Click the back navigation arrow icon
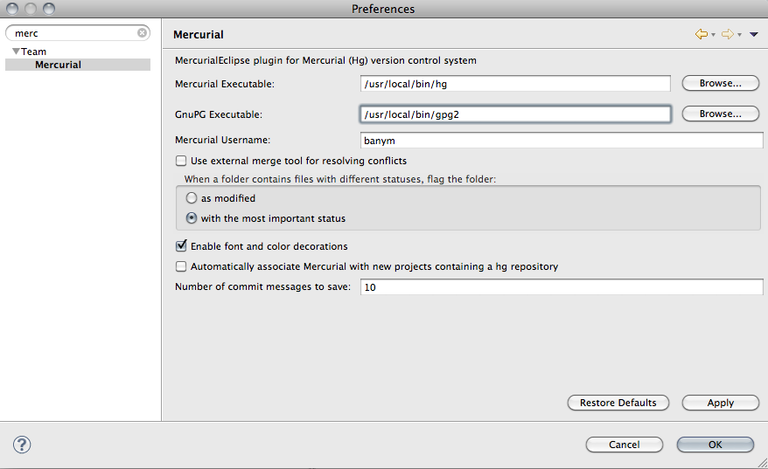 tap(701, 34)
